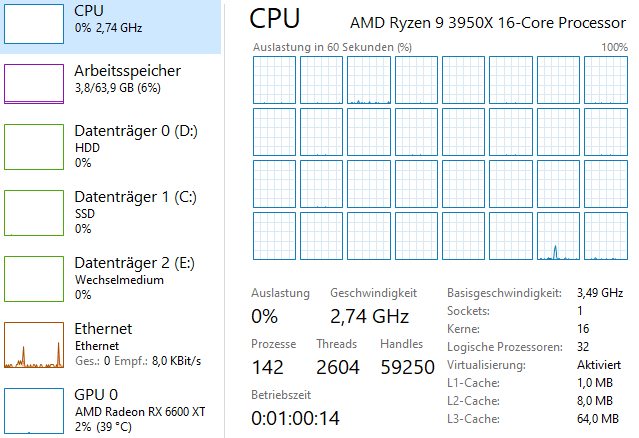The width and height of the screenshot is (639, 438).
Task: Click the first logical processor graph
Action: coord(274,78)
